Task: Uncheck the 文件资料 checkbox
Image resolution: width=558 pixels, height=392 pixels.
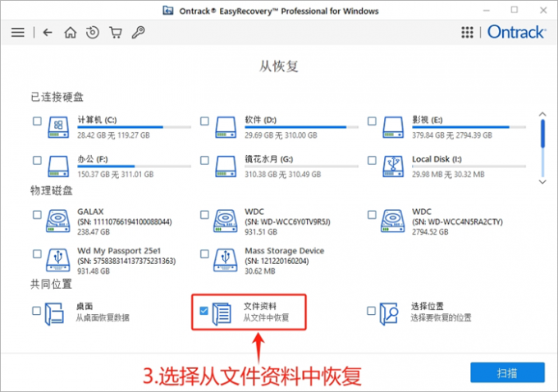Action: [204, 311]
